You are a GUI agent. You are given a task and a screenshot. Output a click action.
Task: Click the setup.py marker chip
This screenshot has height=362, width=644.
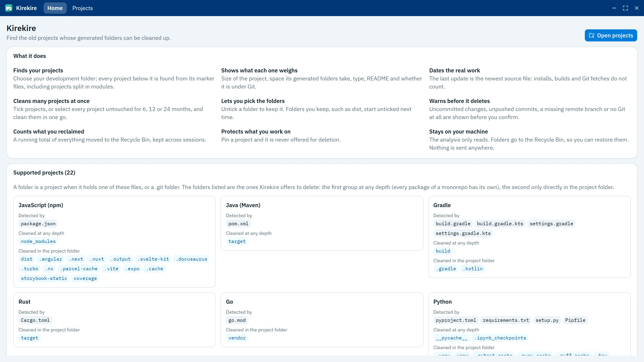pyautogui.click(x=547, y=320)
